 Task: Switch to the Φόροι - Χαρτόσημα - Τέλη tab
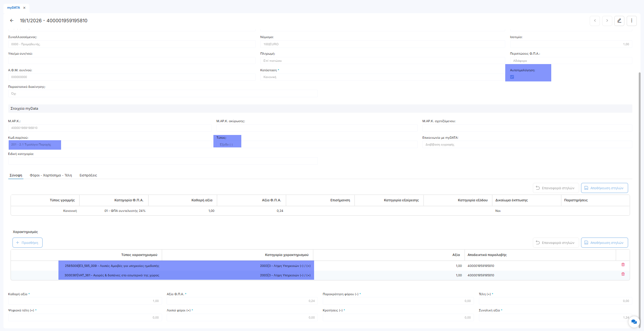pos(51,175)
